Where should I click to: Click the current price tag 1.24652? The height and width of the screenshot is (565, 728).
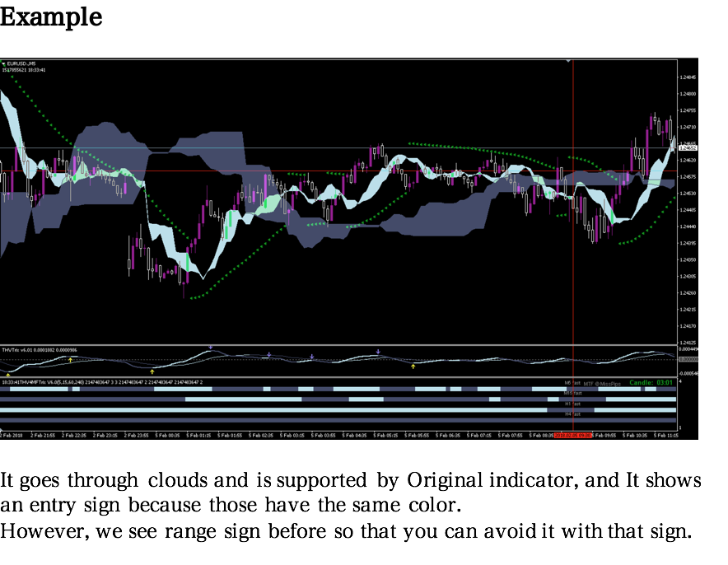(x=688, y=148)
